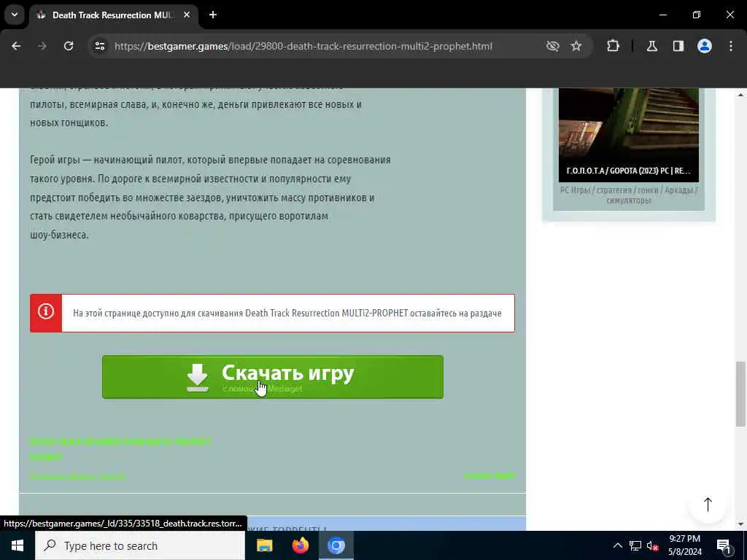The image size is (747, 560).
Task: Open the network status tray icon
Action: (x=635, y=545)
